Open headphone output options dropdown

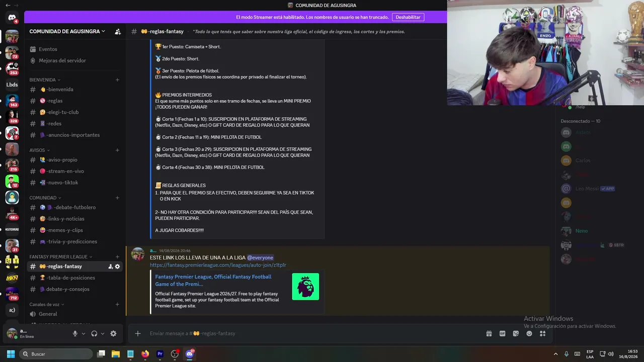[103, 333]
